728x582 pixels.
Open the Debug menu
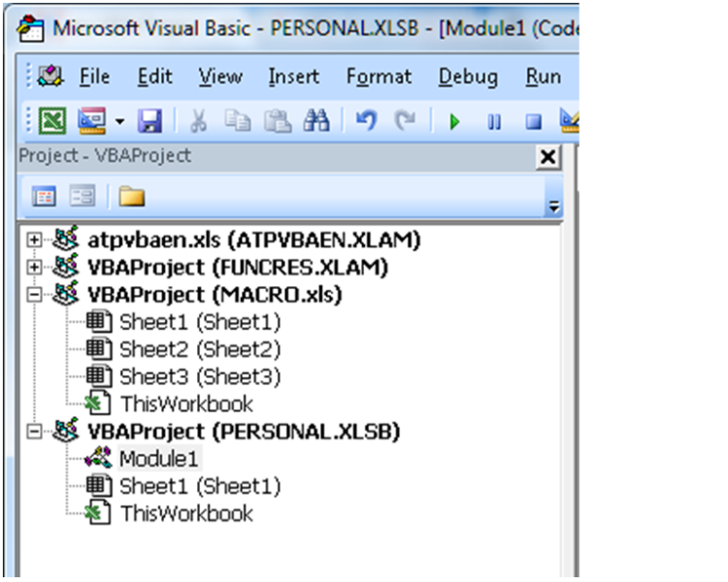(467, 77)
